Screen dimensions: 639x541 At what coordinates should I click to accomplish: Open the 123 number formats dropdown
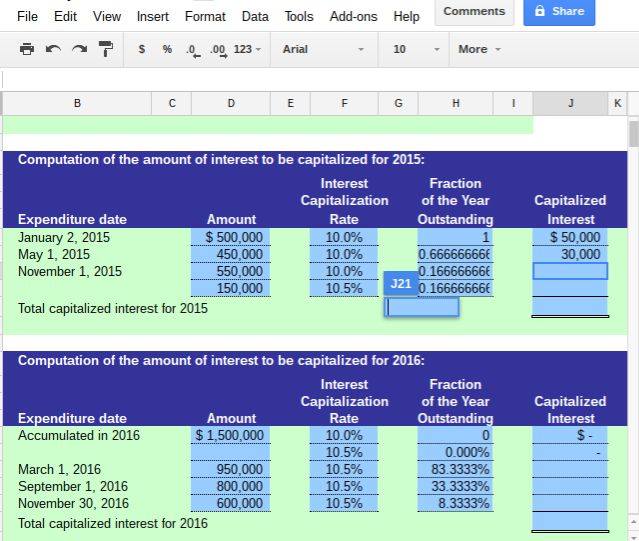click(x=247, y=49)
